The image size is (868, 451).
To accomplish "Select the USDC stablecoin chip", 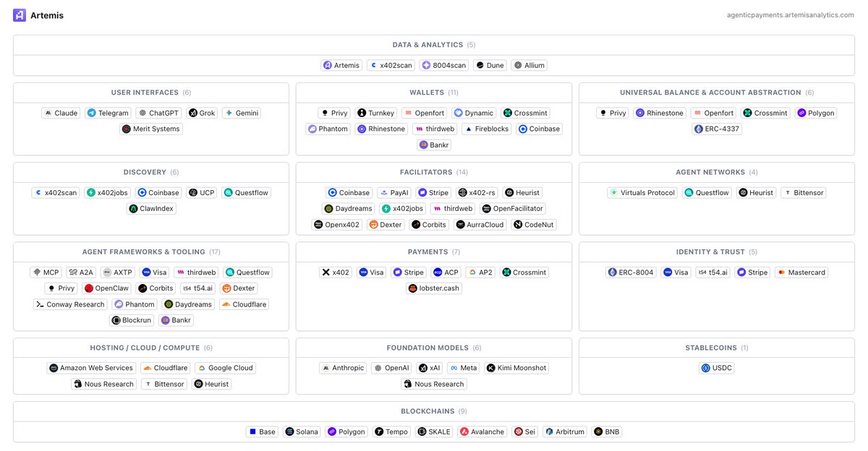I will tap(717, 367).
